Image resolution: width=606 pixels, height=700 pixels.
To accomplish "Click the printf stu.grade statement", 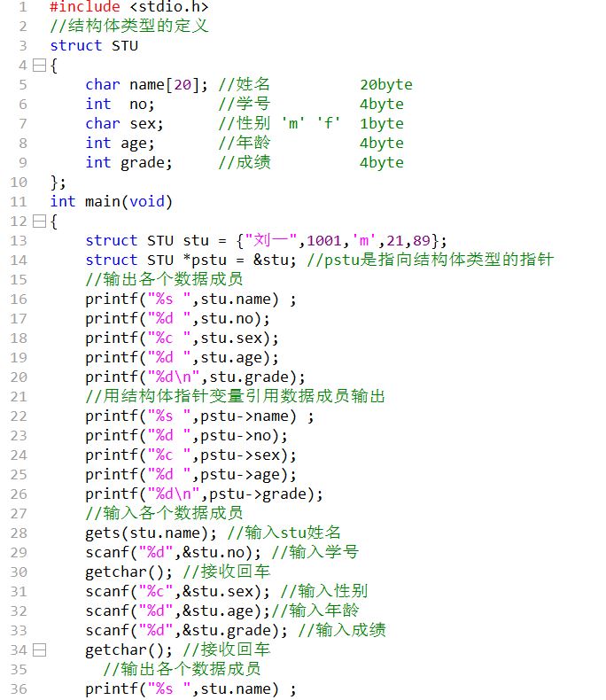I will point(196,377).
